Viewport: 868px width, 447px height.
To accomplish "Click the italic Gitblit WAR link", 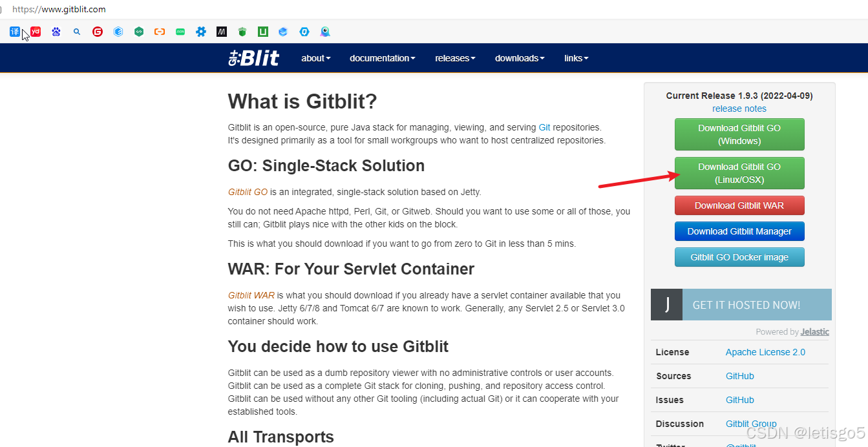I will pos(251,295).
